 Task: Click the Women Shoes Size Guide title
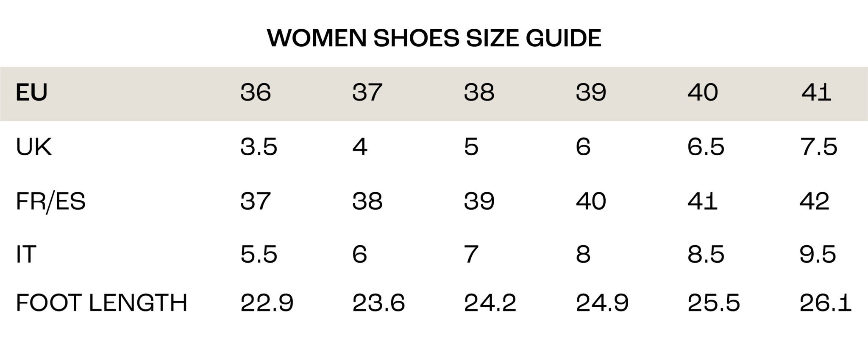click(x=434, y=38)
